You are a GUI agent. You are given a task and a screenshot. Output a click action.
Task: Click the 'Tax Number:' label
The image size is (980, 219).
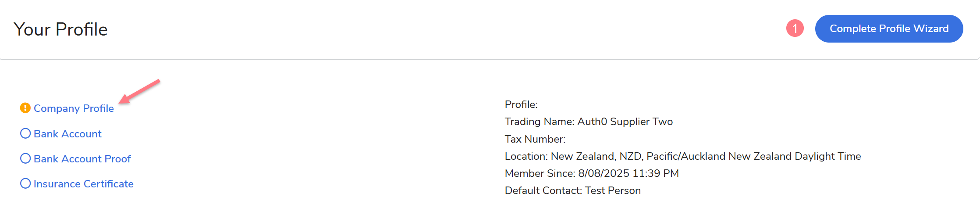click(x=535, y=139)
